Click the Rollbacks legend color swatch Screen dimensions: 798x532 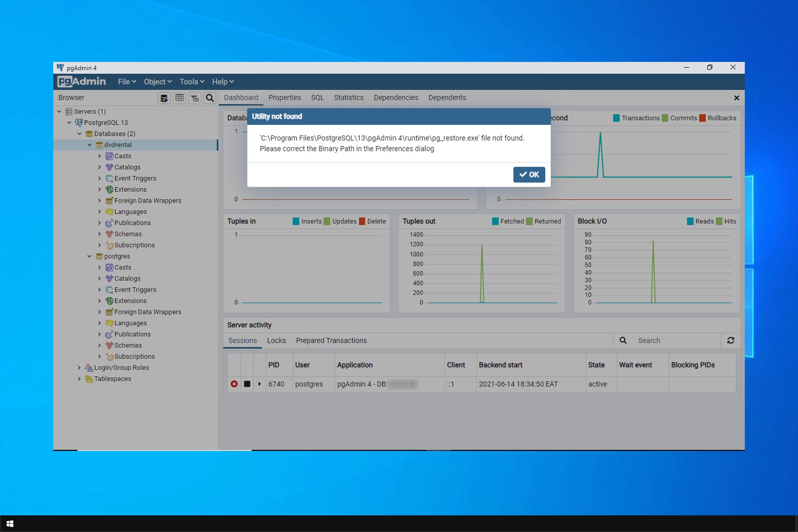pyautogui.click(x=702, y=118)
